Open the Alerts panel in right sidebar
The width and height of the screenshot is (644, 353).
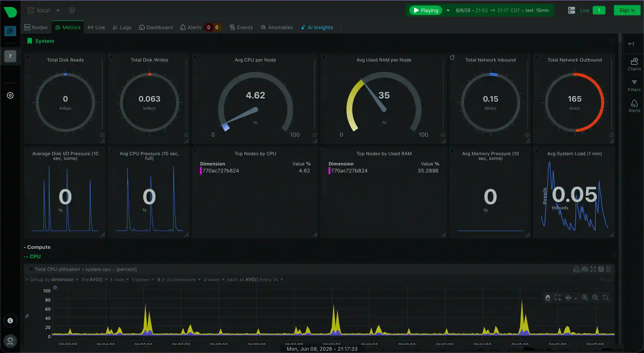[634, 106]
